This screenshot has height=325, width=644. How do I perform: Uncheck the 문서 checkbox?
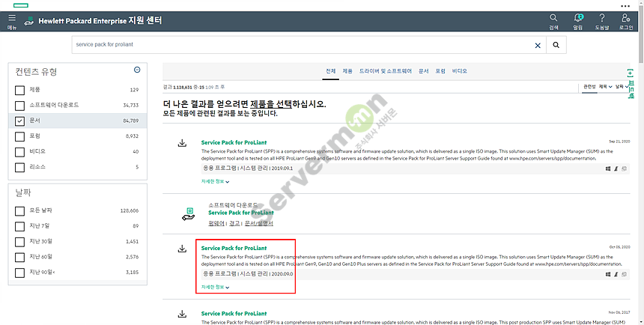click(19, 121)
